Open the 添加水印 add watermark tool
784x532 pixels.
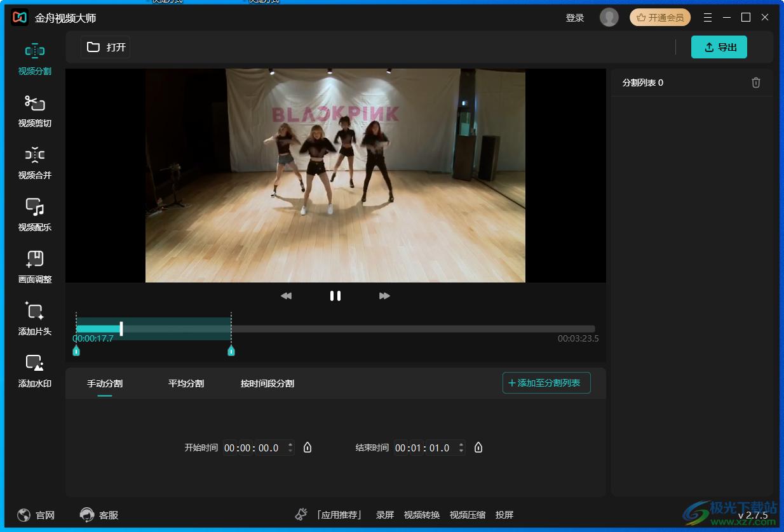[x=35, y=371]
